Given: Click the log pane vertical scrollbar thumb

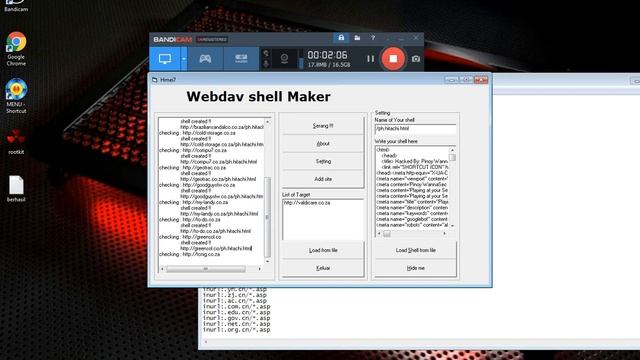Looking at the screenshot, I should (x=268, y=217).
